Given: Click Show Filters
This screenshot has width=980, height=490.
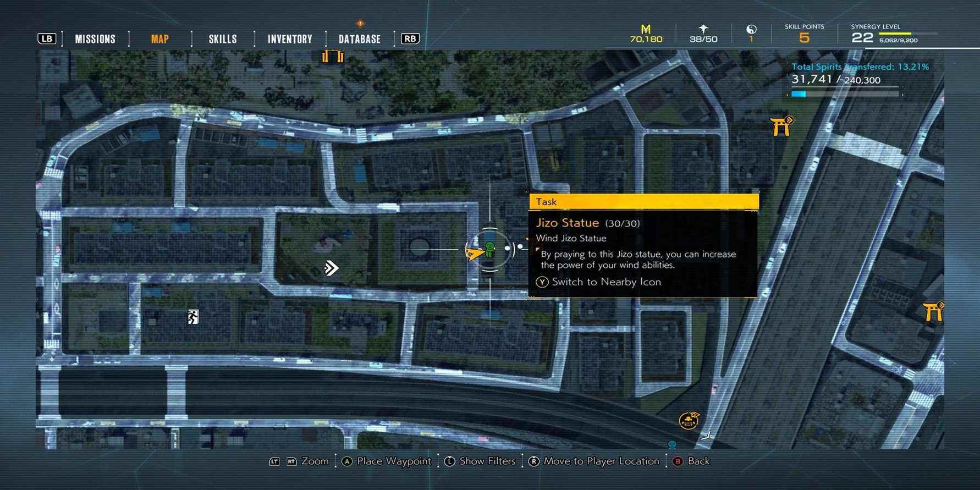Looking at the screenshot, I should pos(487,461).
